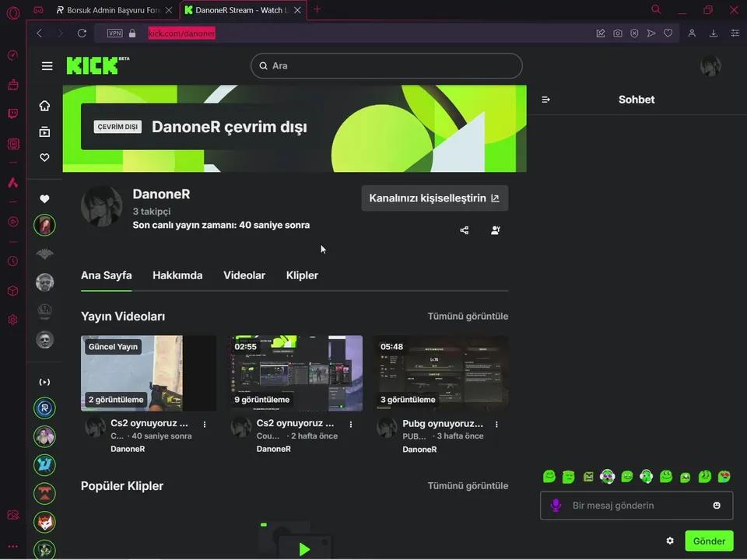
Task: Open a new browser tab
Action: tap(317, 9)
